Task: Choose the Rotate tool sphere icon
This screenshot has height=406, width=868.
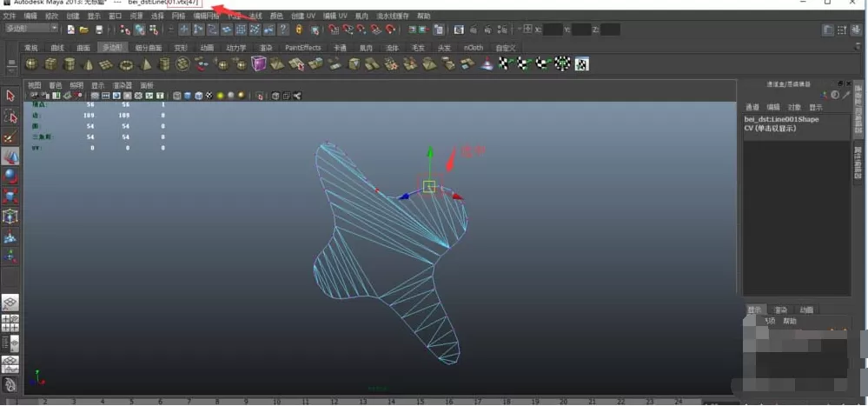Action: coord(10,176)
